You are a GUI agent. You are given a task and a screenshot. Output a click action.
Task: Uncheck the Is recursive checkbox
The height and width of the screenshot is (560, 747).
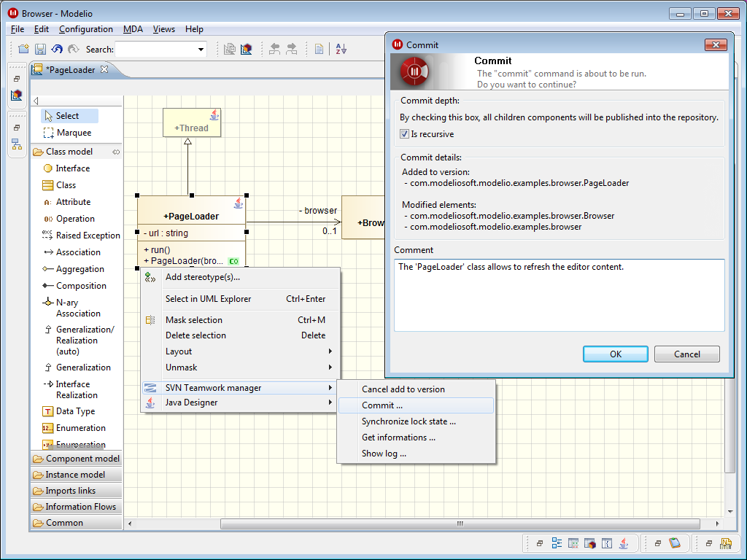[x=404, y=134]
